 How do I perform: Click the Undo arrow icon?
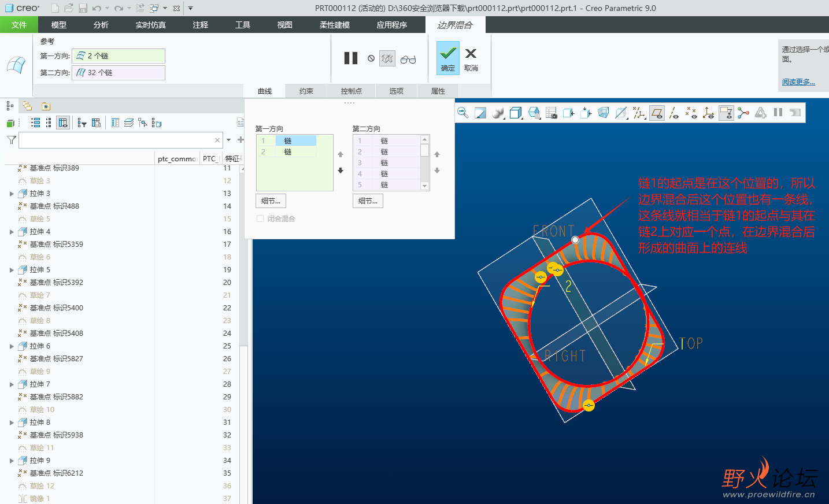click(97, 8)
